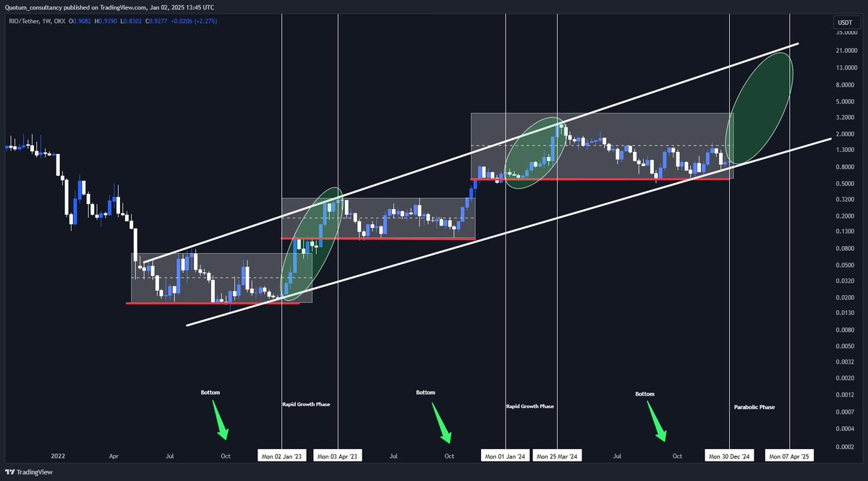Screen dimensions: 868x481
Task: Click the 0.8000 price axis label
Action: click(x=846, y=166)
